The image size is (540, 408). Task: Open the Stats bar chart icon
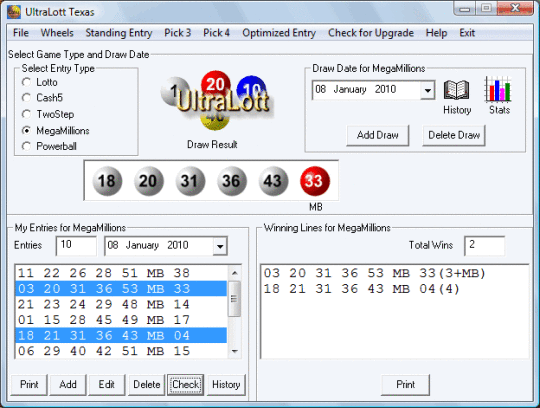498,89
